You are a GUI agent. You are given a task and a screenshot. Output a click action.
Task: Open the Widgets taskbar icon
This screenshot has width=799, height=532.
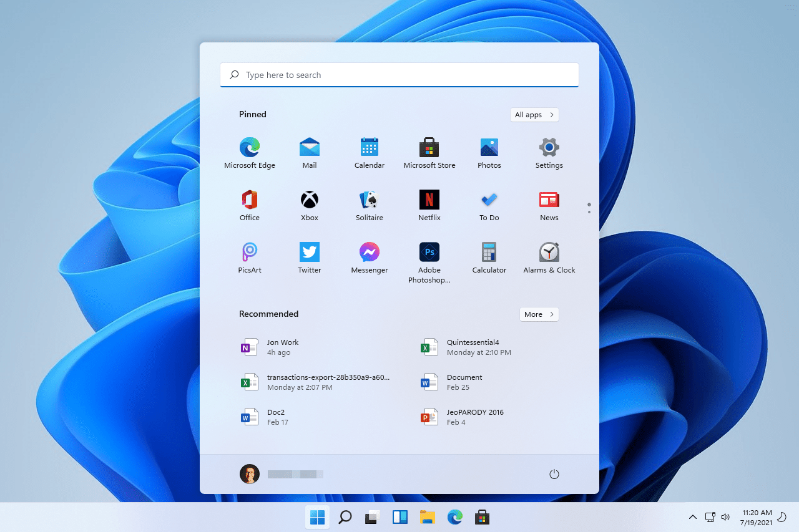400,517
